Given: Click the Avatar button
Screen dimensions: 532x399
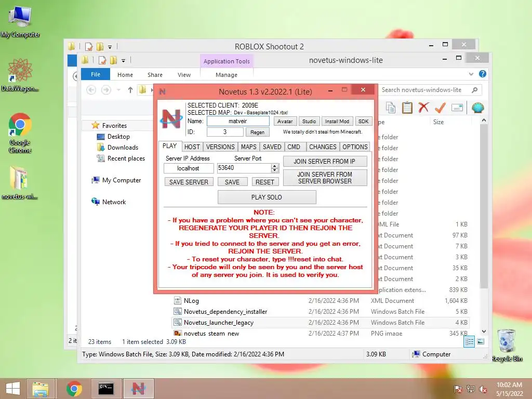Looking at the screenshot, I should (x=285, y=121).
